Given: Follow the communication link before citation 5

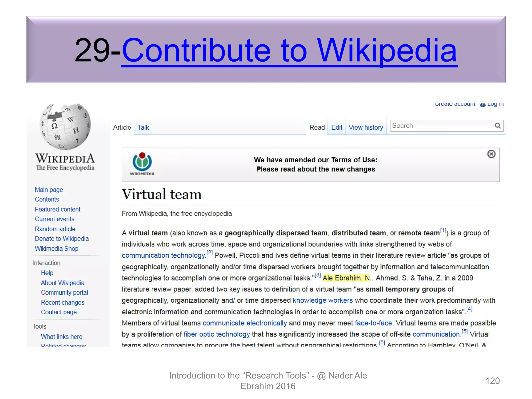Looking at the screenshot, I should 436,334.
